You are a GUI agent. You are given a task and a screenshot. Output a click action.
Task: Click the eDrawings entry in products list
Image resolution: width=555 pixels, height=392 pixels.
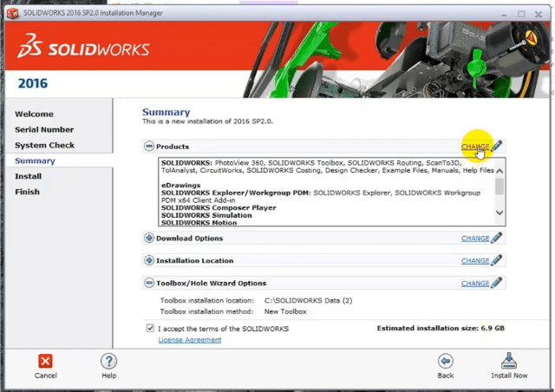click(181, 186)
